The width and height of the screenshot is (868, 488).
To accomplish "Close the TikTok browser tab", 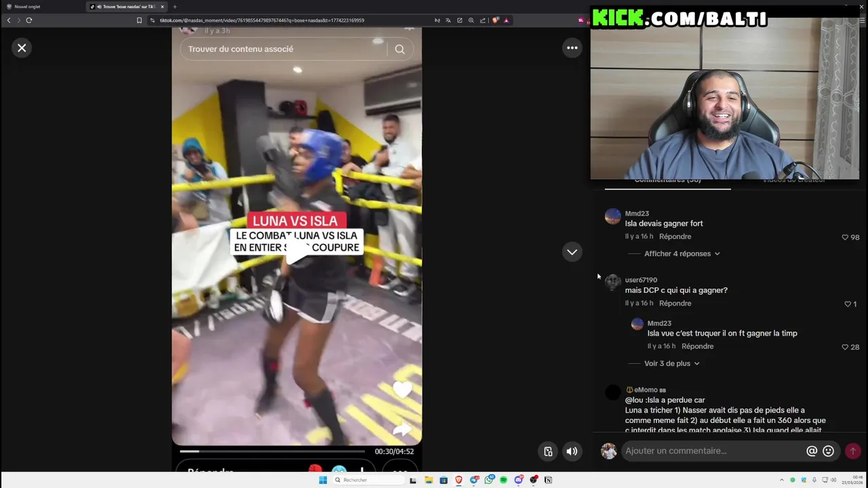I will coord(163,7).
